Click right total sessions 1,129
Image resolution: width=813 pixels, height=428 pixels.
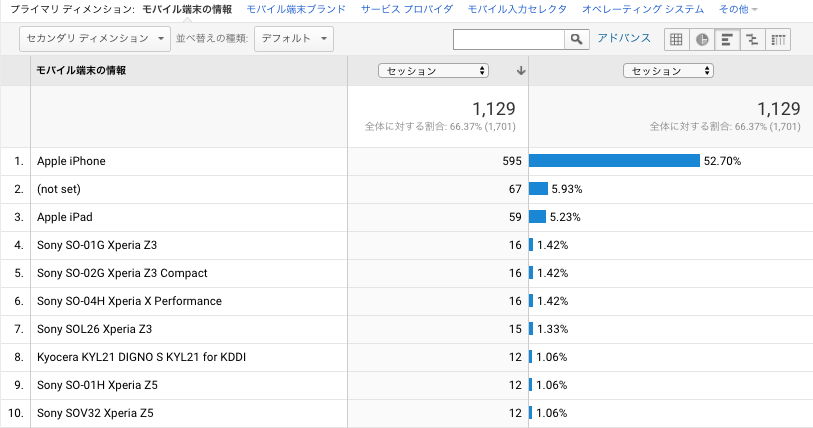pos(779,109)
